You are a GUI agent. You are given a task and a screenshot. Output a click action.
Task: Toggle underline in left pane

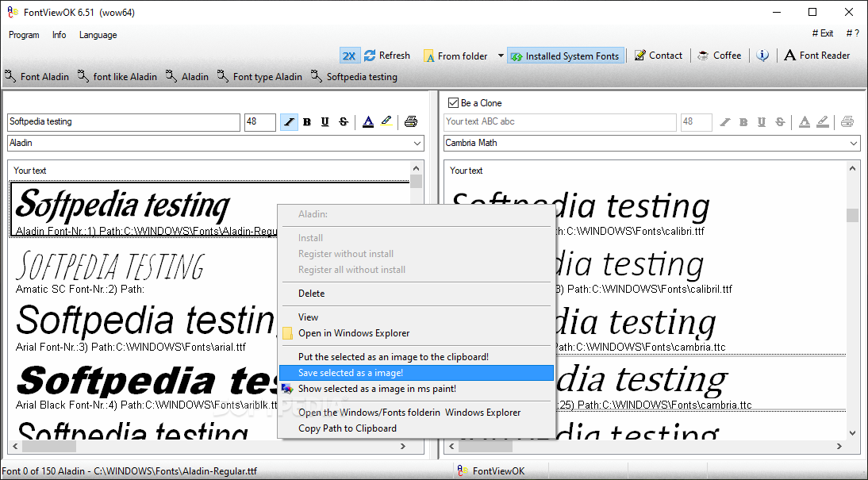pyautogui.click(x=325, y=122)
